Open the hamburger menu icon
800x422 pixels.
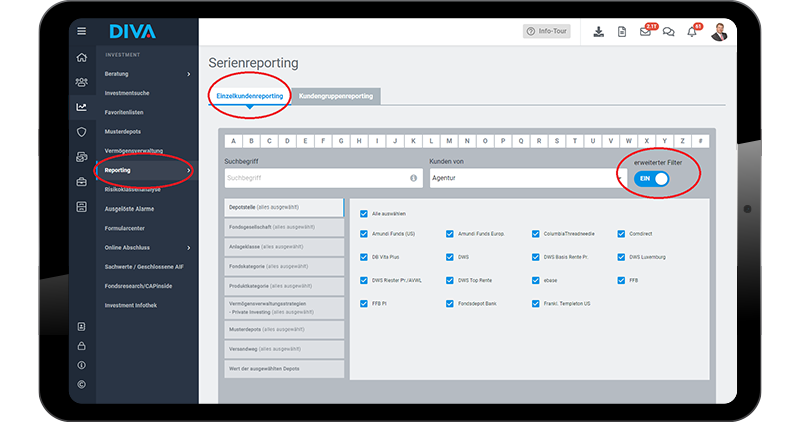[x=82, y=32]
